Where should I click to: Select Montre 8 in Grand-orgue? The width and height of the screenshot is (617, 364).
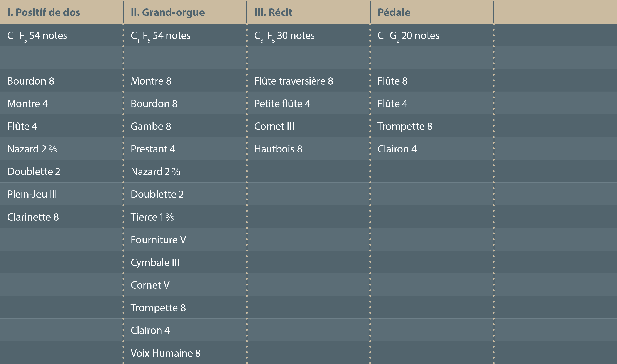(151, 81)
